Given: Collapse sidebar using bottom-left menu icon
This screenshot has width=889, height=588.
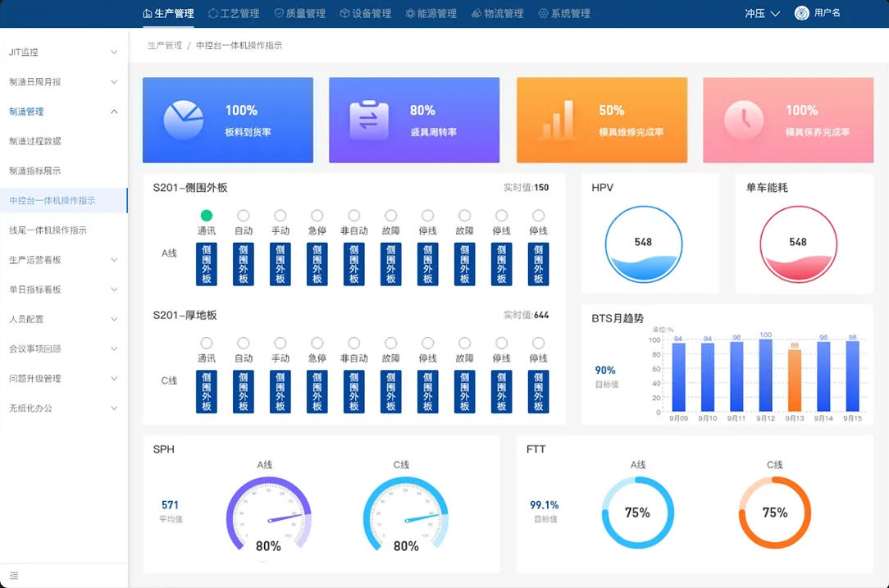Looking at the screenshot, I should click(x=14, y=576).
